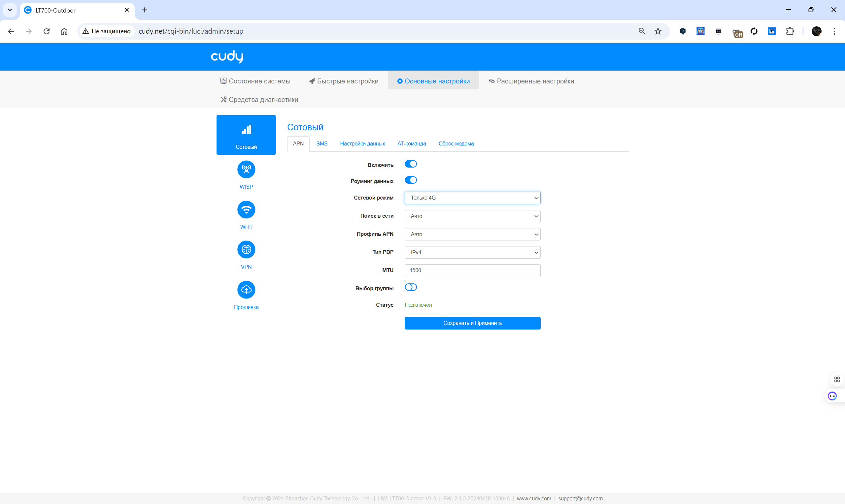Open the WISP sidebar icon
The image size is (845, 504).
(x=246, y=170)
